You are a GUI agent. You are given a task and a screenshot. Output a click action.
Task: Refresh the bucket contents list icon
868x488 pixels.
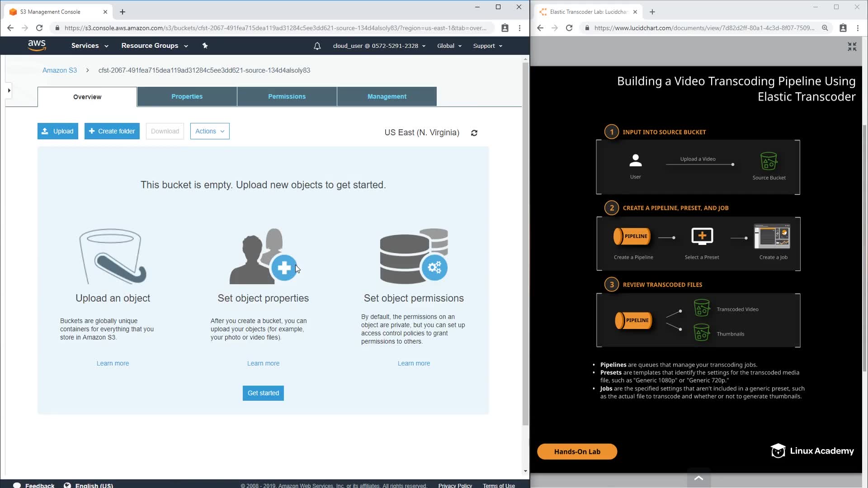pyautogui.click(x=474, y=133)
